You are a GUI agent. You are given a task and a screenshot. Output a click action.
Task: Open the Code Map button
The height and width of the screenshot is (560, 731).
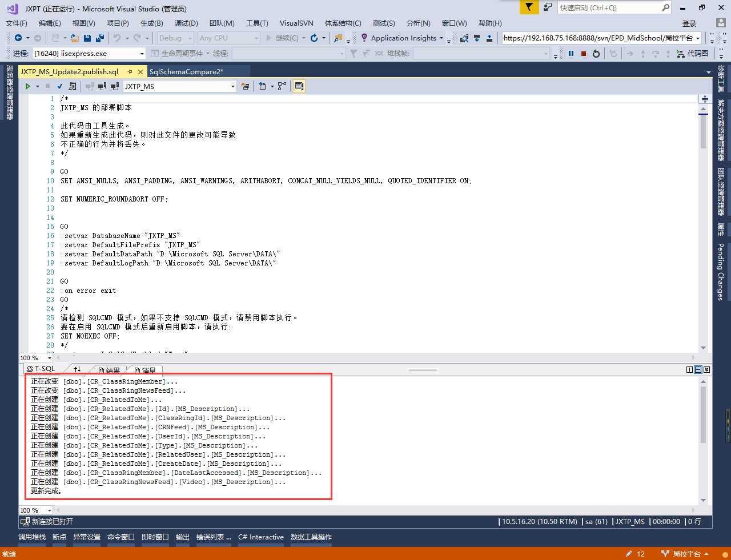coord(692,53)
